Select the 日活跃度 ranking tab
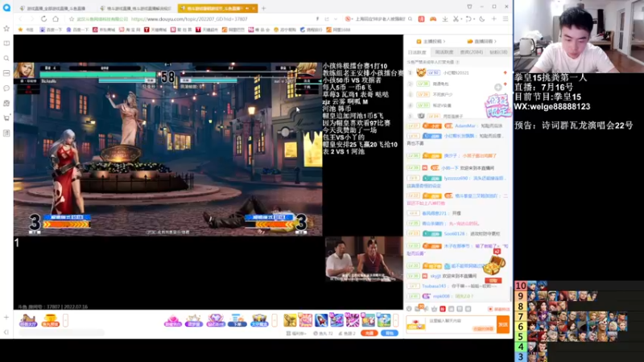 417,52
